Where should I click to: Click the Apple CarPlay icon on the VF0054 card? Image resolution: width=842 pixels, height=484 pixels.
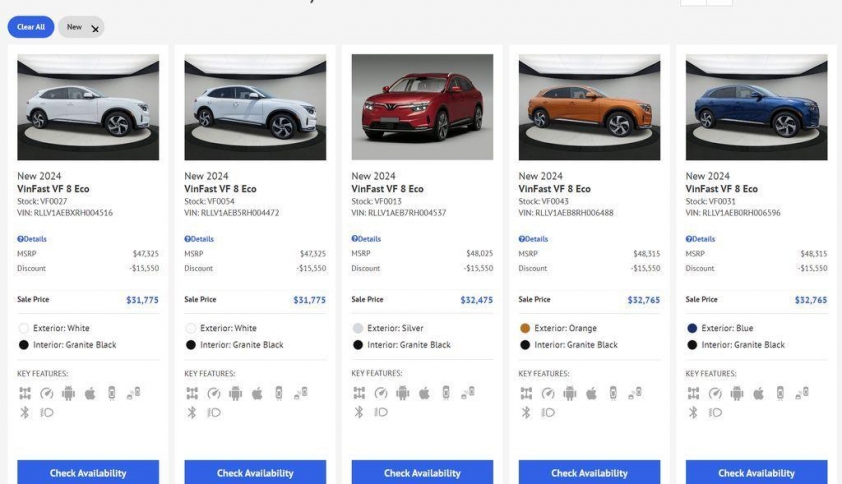coord(257,393)
